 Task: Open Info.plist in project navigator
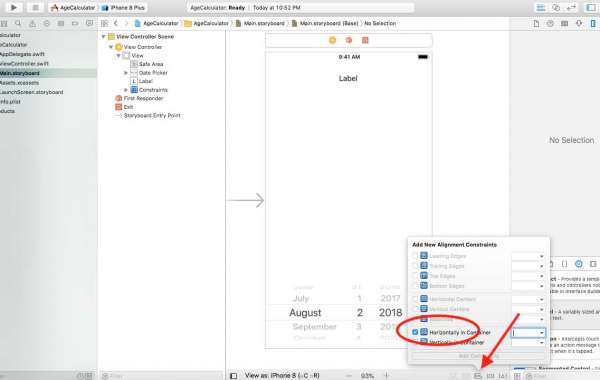10,102
